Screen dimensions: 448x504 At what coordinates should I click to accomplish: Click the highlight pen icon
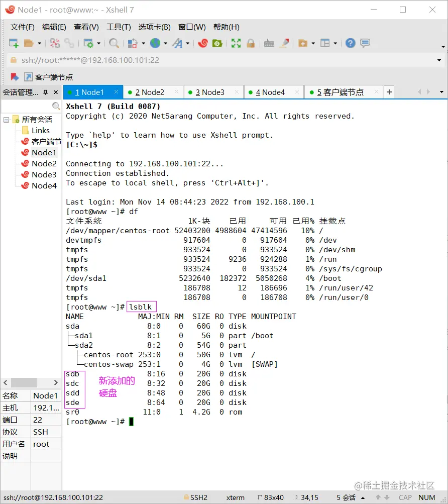coord(284,43)
